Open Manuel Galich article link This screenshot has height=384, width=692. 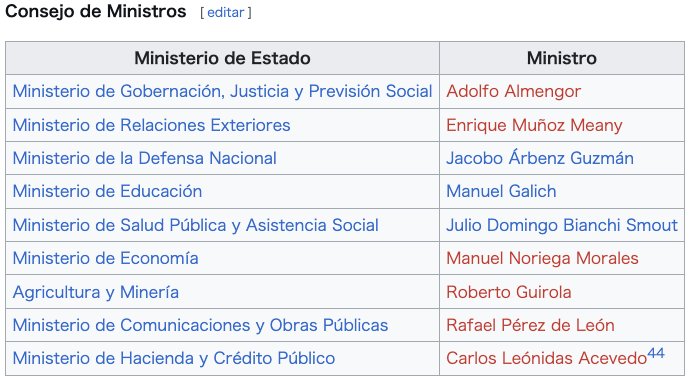[x=501, y=191]
